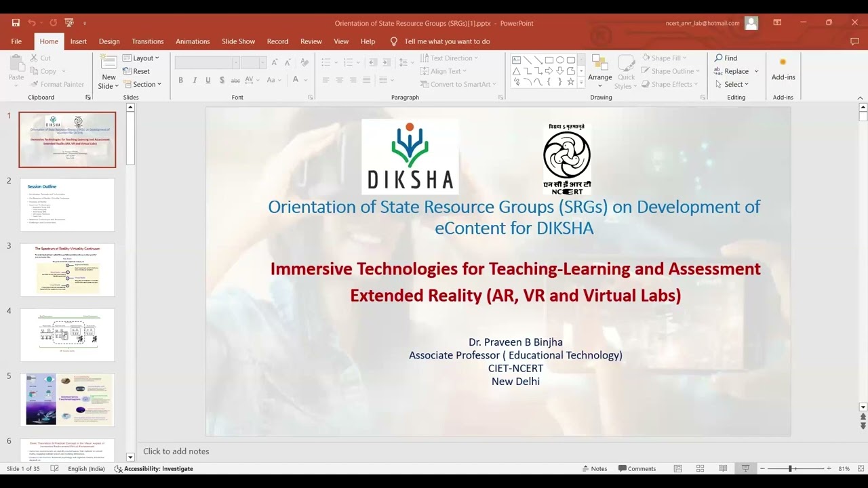
Task: Open the Arrange menu
Action: tap(600, 71)
